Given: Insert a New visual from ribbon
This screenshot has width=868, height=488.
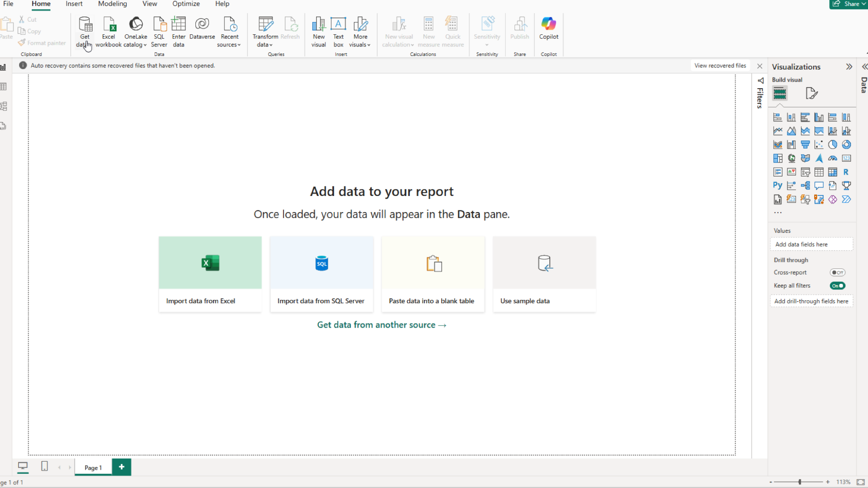Looking at the screenshot, I should pos(318,32).
